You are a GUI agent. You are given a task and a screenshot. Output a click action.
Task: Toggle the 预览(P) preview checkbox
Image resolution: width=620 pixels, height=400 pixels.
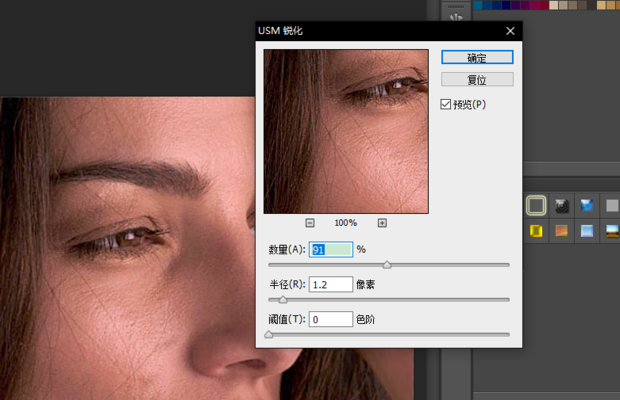(x=446, y=104)
